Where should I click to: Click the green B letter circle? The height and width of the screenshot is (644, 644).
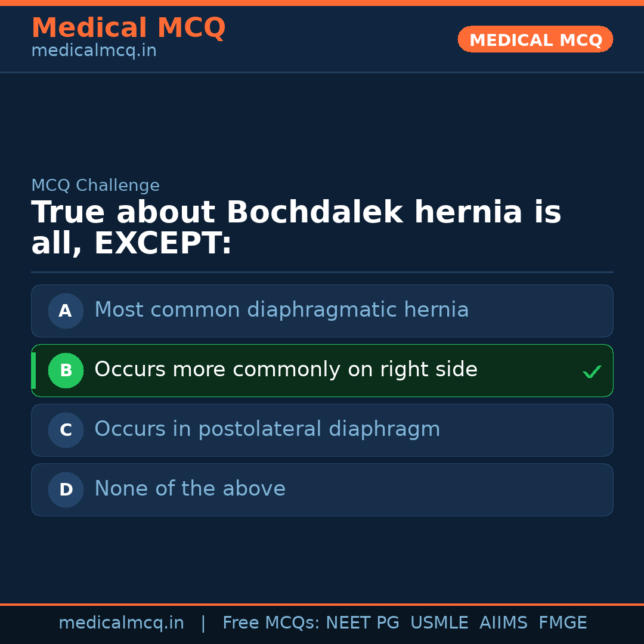click(x=66, y=370)
